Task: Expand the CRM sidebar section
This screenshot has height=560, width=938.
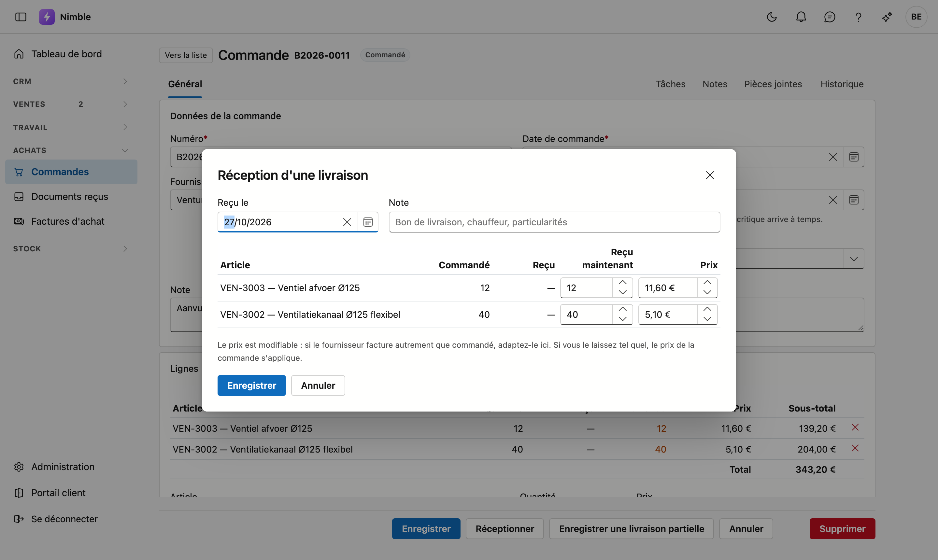Action: 71,81
